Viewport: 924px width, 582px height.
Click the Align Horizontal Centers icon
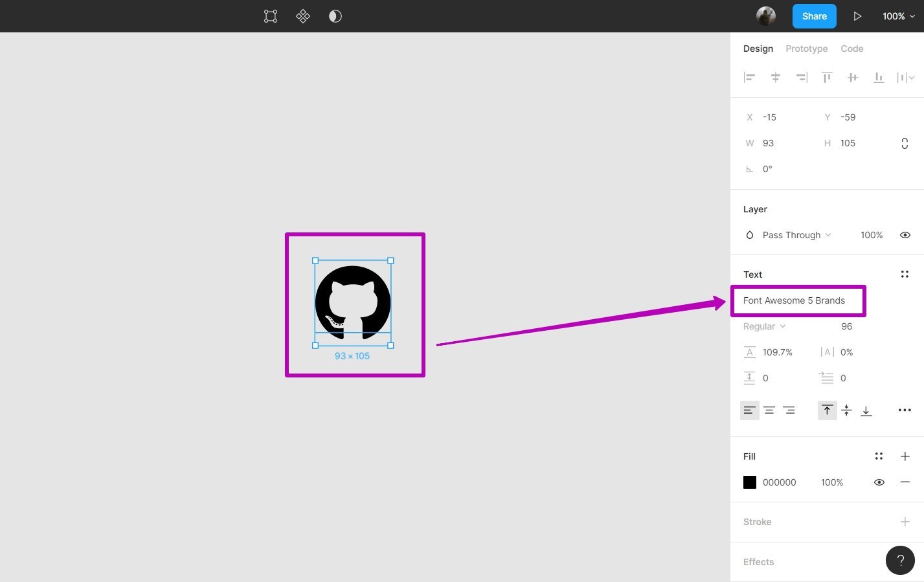pyautogui.click(x=775, y=78)
